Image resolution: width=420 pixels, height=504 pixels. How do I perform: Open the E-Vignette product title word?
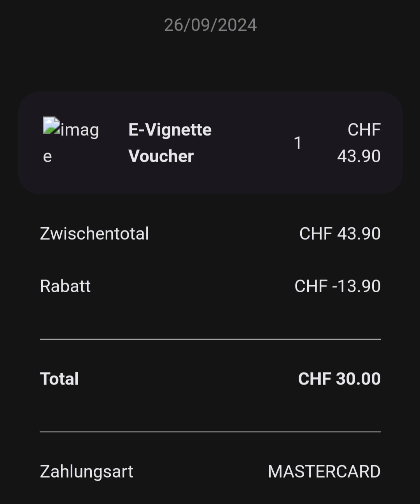(170, 130)
